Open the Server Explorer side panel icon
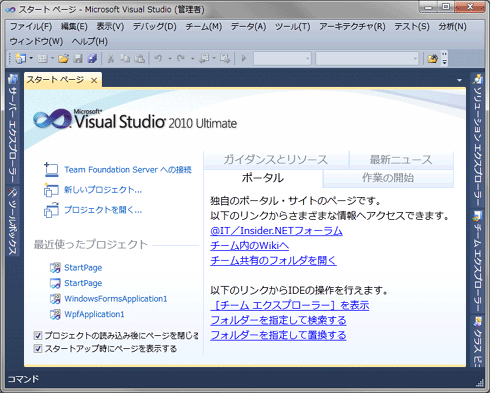Viewport: 490px width, 393px height. (13, 128)
